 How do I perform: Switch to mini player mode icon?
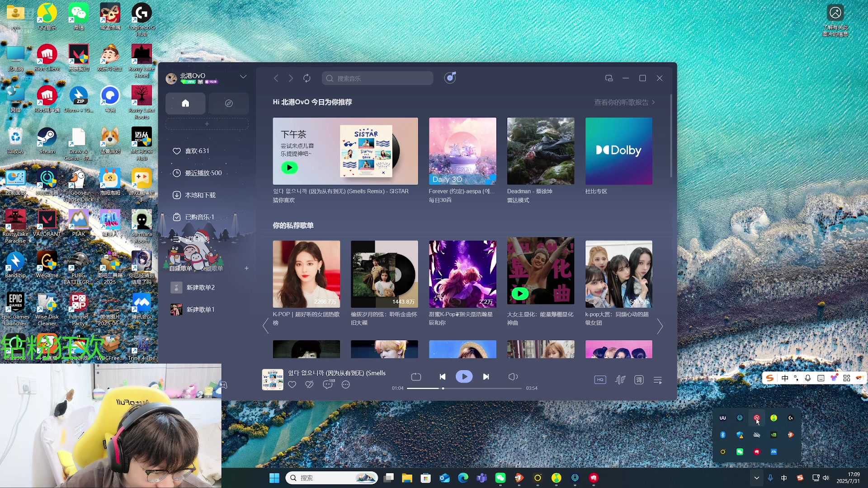click(x=609, y=78)
